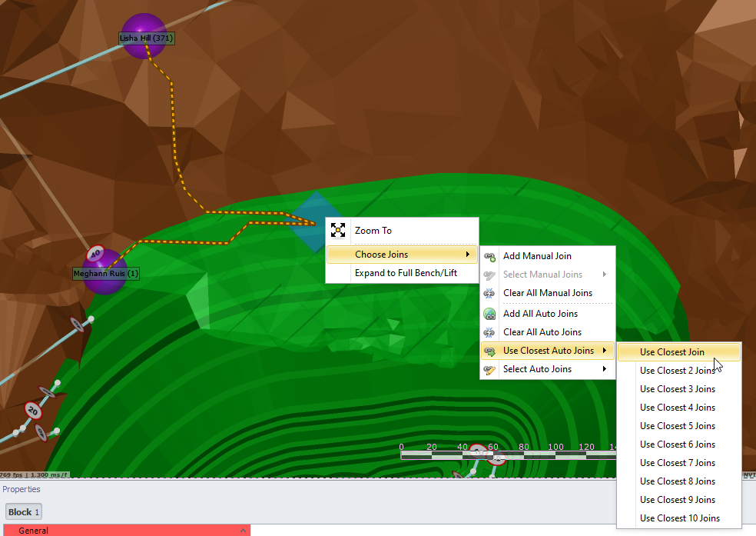Image resolution: width=756 pixels, height=536 pixels.
Task: Select the blue diamond block marker
Action: point(315,221)
